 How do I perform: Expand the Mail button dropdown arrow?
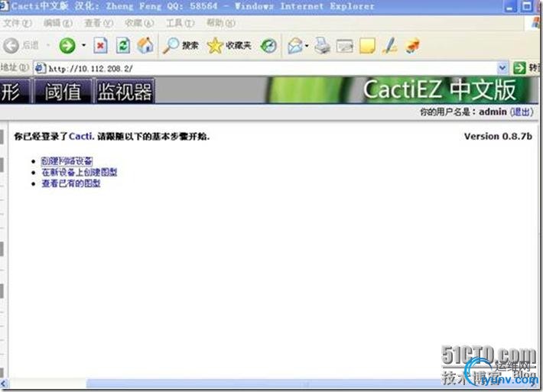coord(307,46)
